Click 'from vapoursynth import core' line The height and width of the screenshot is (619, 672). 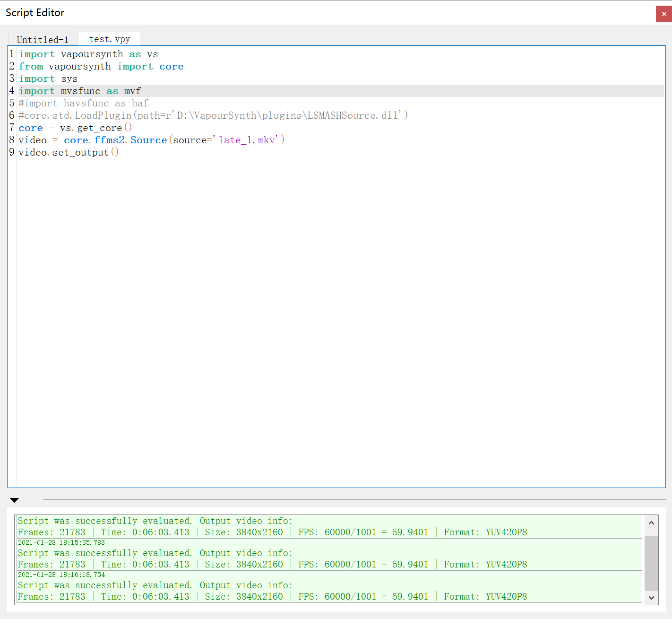click(x=101, y=66)
